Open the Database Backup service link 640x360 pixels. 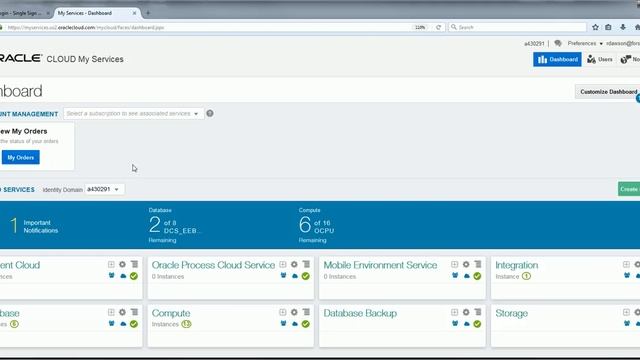(360, 313)
